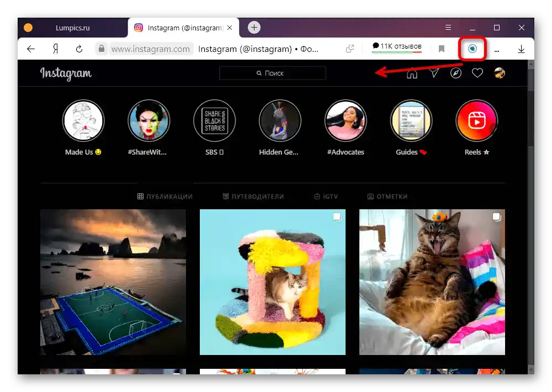The height and width of the screenshot is (392, 552).
Task: Click the Instagram wordmark logo
Action: click(x=66, y=73)
